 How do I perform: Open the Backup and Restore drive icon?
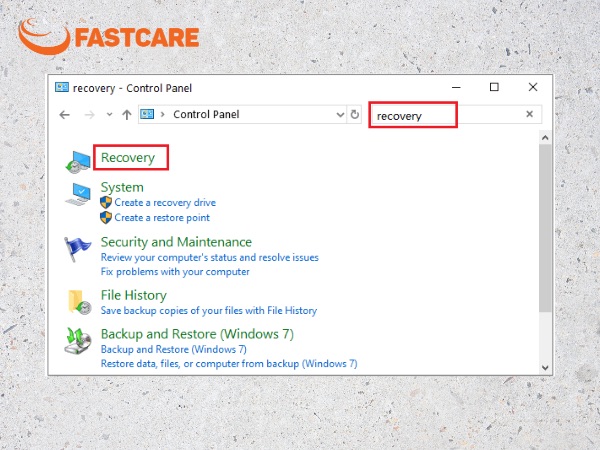78,341
